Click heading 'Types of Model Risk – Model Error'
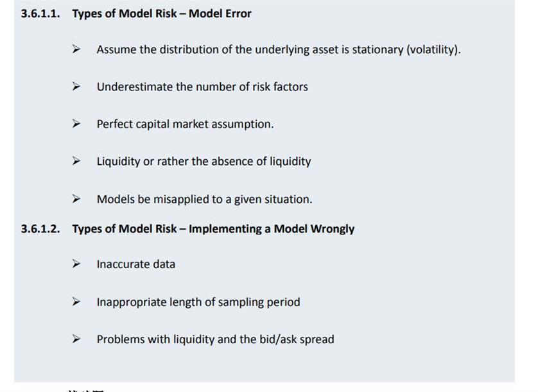538x392 pixels. tap(162, 13)
